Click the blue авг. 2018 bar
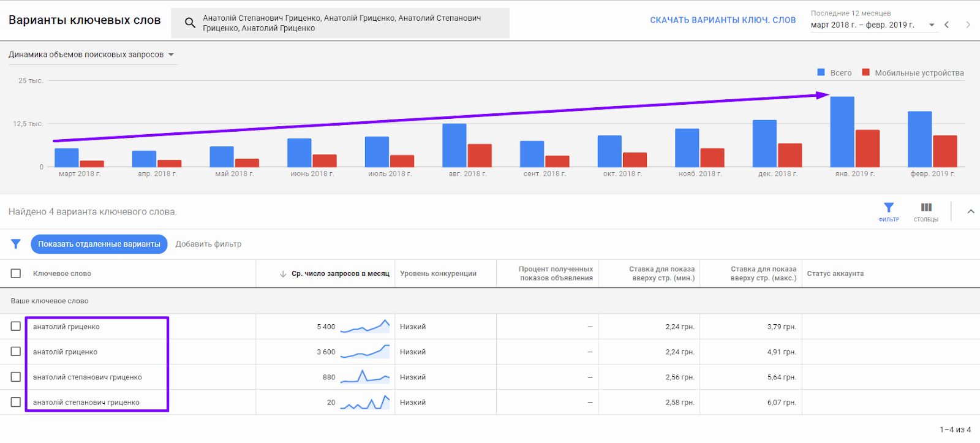The height and width of the screenshot is (443, 980). tap(454, 145)
